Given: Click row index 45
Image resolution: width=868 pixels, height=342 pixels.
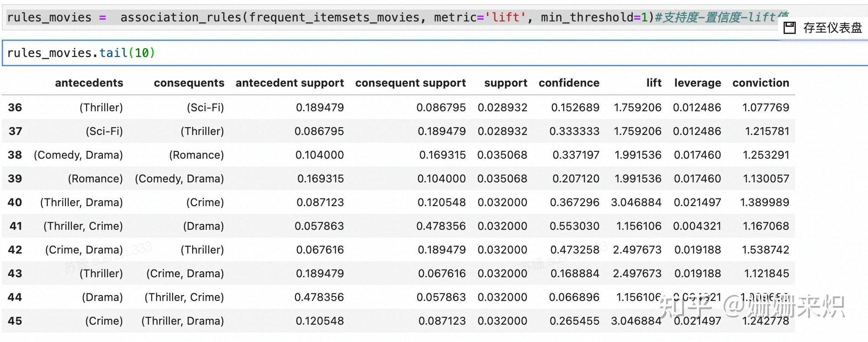Looking at the screenshot, I should pos(15,321).
